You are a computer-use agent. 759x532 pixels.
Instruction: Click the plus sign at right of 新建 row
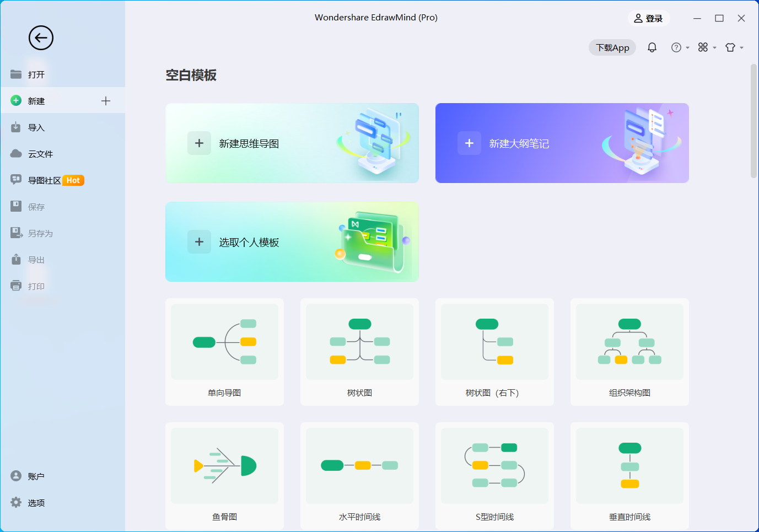click(x=106, y=101)
